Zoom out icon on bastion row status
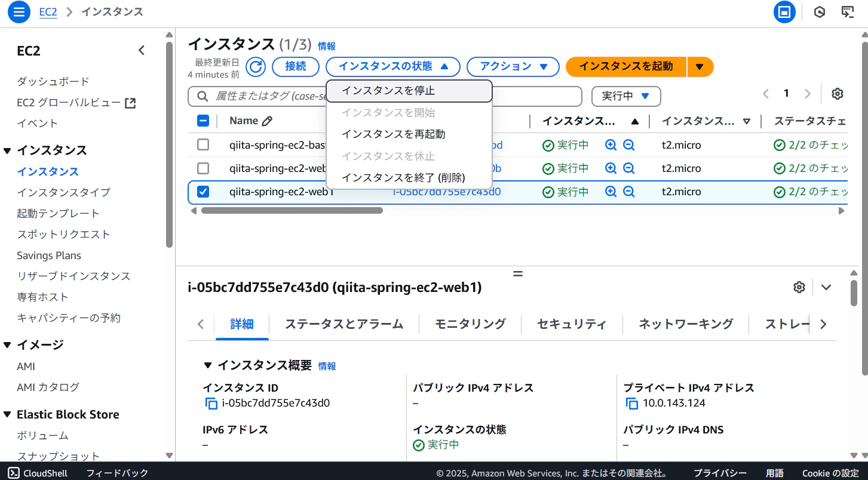This screenshot has width=868, height=480. tap(628, 145)
